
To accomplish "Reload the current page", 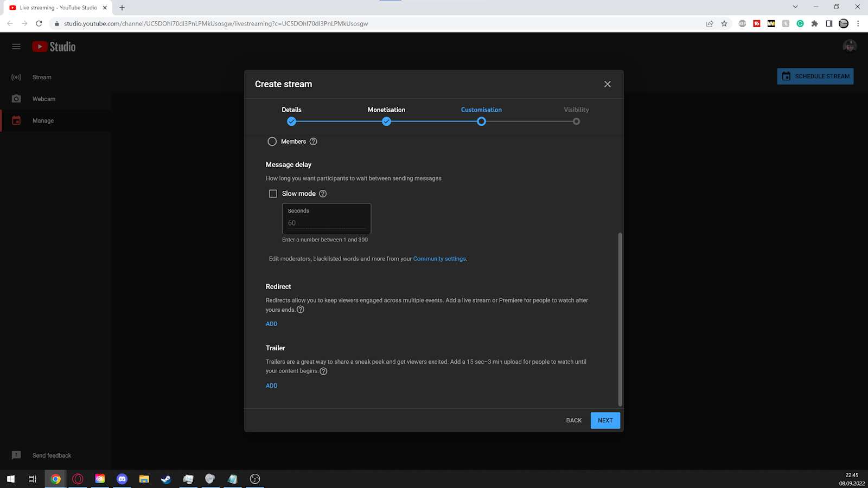I will click(39, 23).
